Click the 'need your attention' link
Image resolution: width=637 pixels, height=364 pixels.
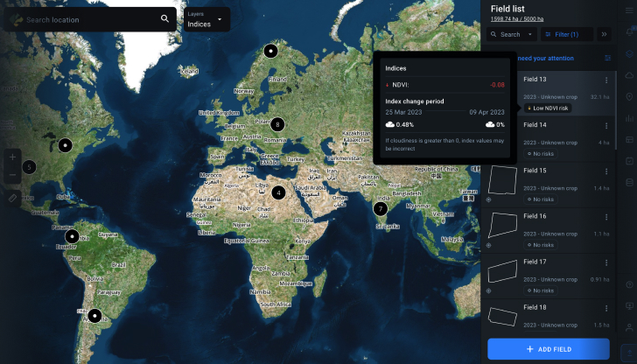coord(545,58)
